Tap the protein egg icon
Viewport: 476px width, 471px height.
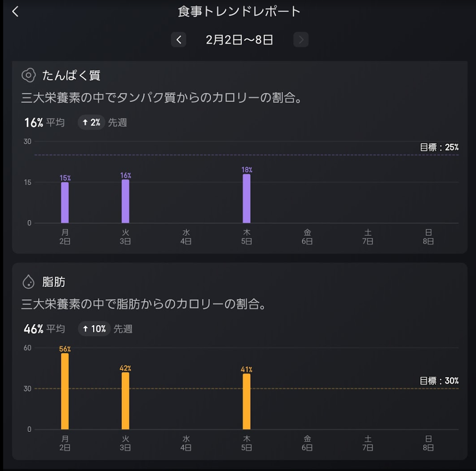(x=29, y=75)
